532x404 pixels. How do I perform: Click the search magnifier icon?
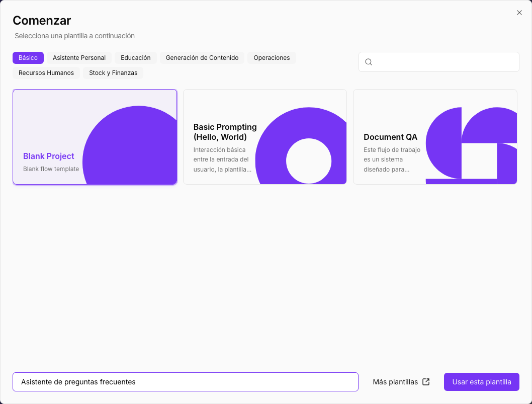tap(369, 62)
